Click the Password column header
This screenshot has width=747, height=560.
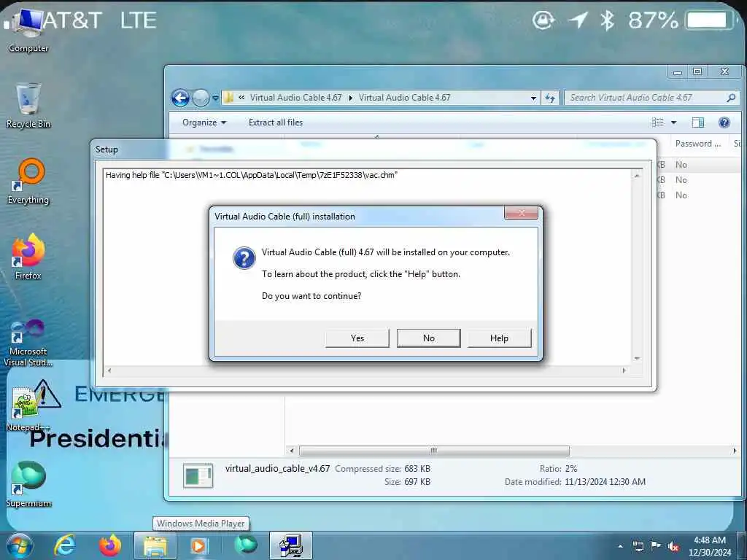(x=699, y=144)
